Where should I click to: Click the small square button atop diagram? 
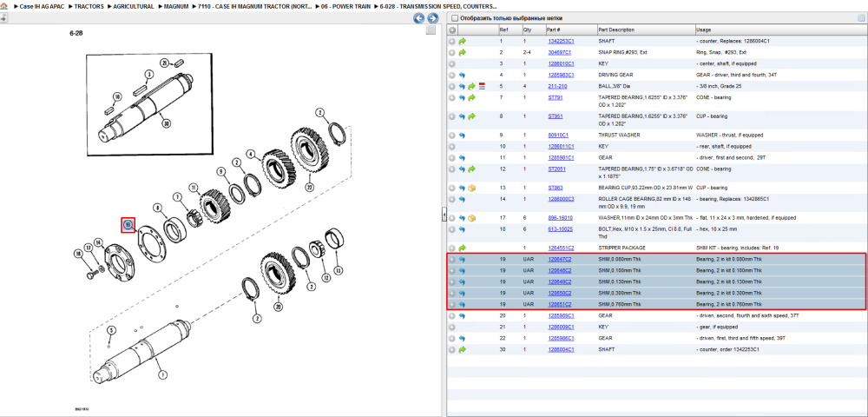point(431,31)
